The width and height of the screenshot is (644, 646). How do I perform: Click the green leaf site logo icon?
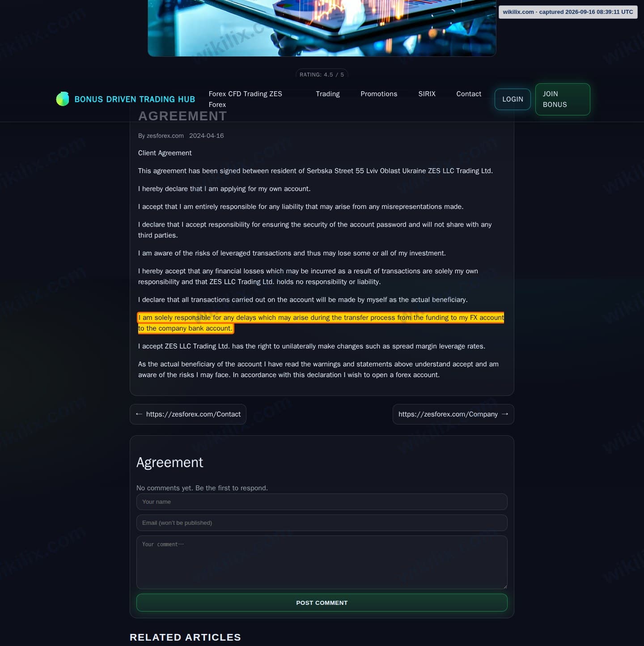click(63, 99)
